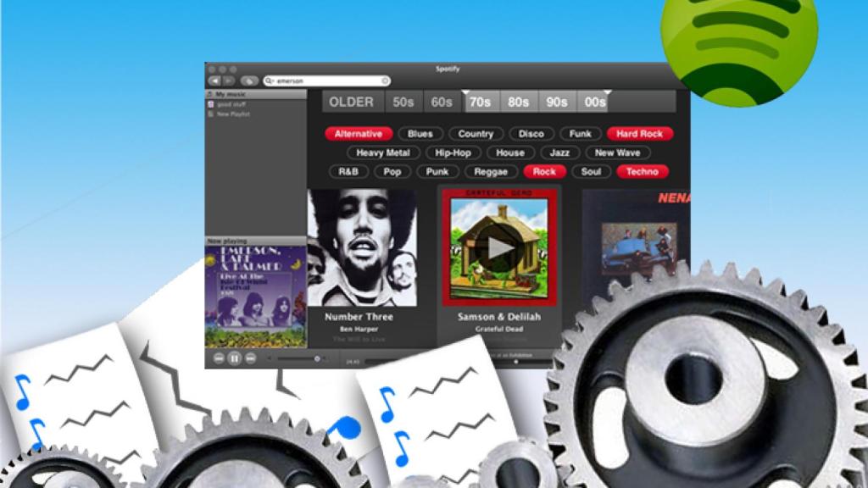Play the Samson & Delilah album

[499, 249]
